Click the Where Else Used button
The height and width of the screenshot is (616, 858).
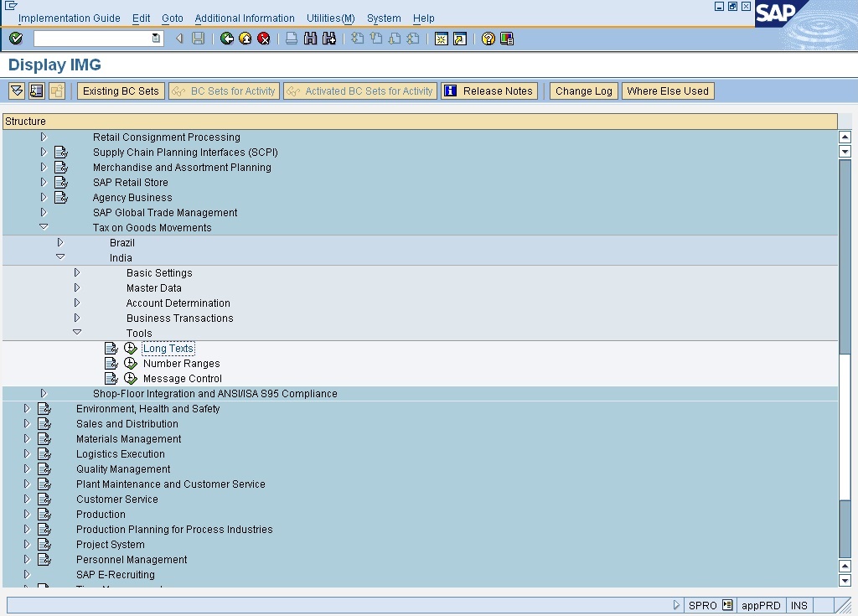click(x=668, y=91)
